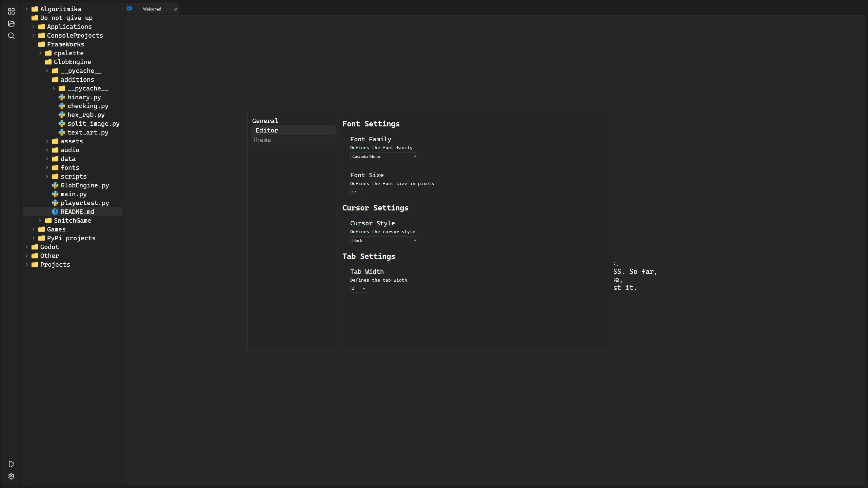Expand the scripts folder
The image size is (868, 488).
click(73, 177)
